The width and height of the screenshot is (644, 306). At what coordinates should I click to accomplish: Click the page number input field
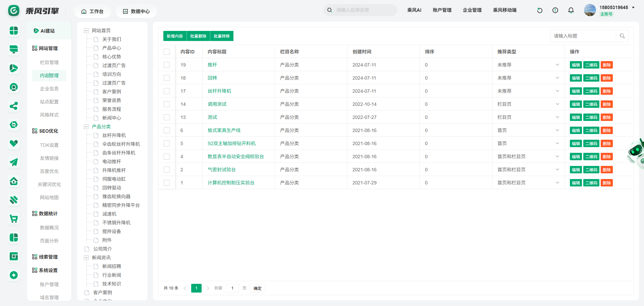(232, 288)
